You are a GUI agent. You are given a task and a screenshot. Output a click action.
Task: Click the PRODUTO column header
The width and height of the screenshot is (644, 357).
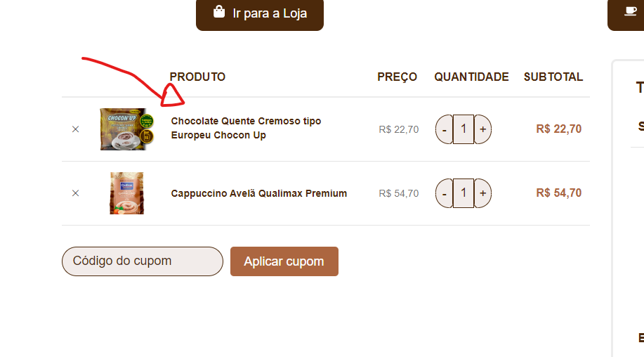pyautogui.click(x=197, y=77)
